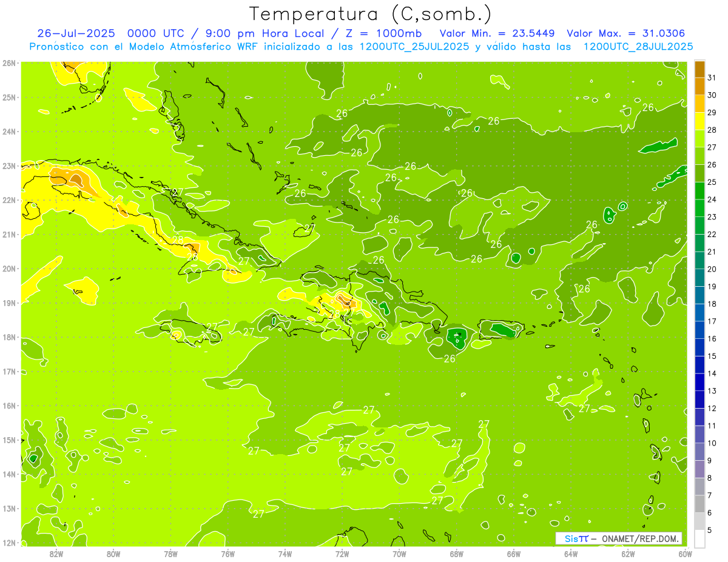Viewport: 728px width, 562px height.
Task: Click the legend value 31
Action: (712, 78)
